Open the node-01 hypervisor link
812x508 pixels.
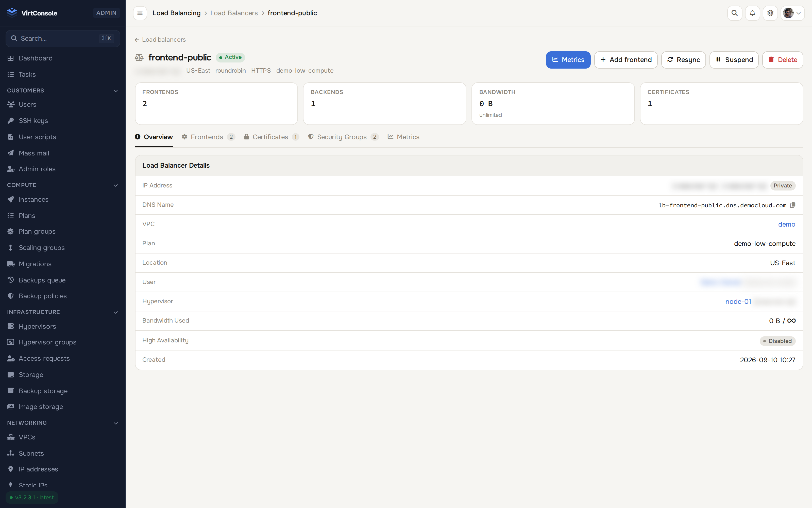738,301
